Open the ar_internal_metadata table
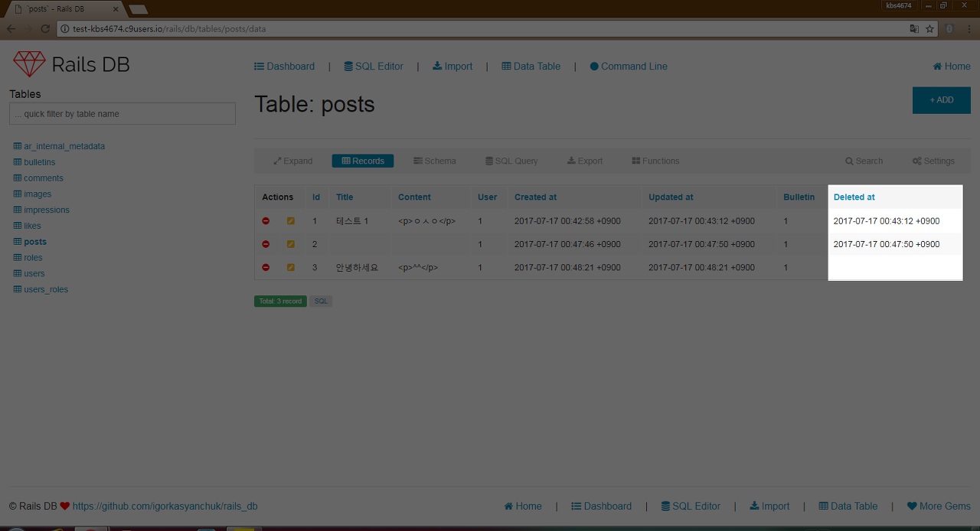Viewport: 980px width, 531px height. (59, 146)
